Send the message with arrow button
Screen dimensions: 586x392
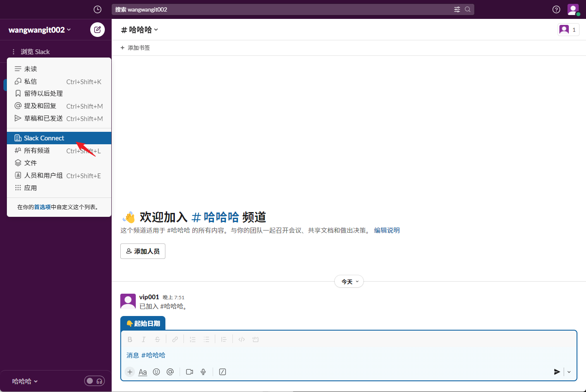[557, 372]
